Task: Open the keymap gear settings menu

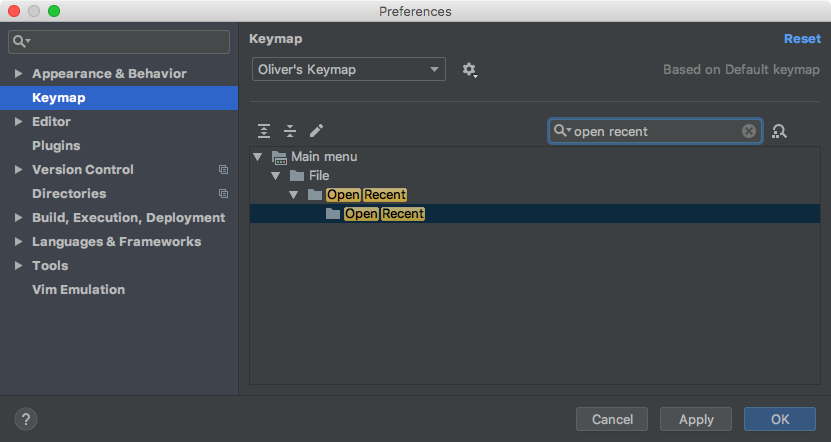Action: (x=469, y=70)
